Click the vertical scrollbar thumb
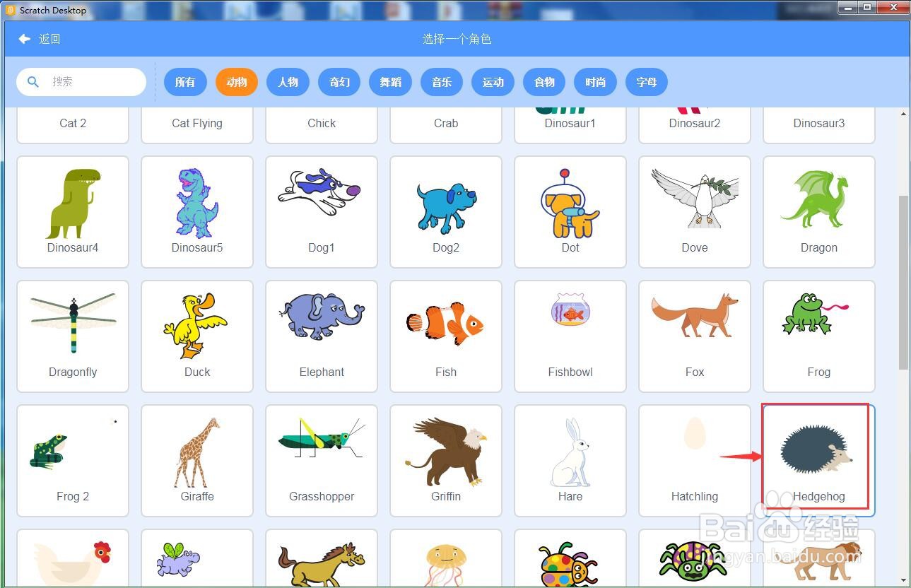 click(x=904, y=282)
